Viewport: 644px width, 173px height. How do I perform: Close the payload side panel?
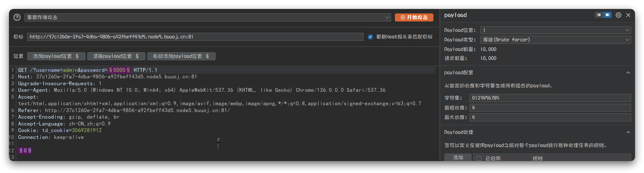628,15
